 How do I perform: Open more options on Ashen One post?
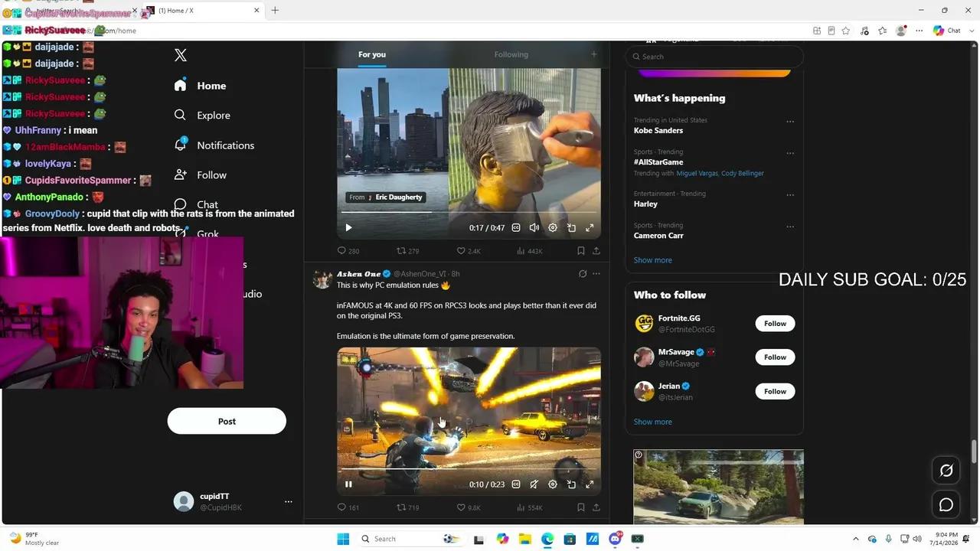coord(596,274)
